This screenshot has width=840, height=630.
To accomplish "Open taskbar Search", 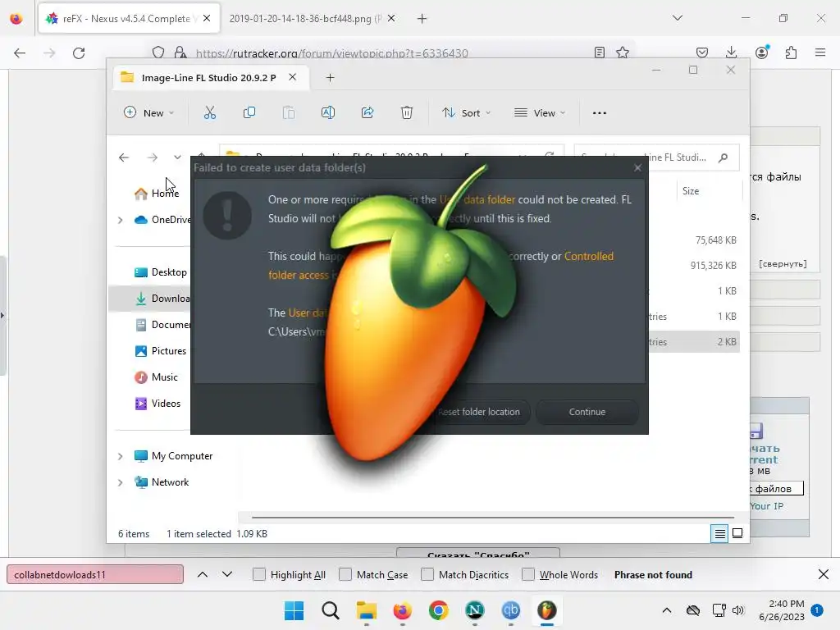I will coord(331,610).
